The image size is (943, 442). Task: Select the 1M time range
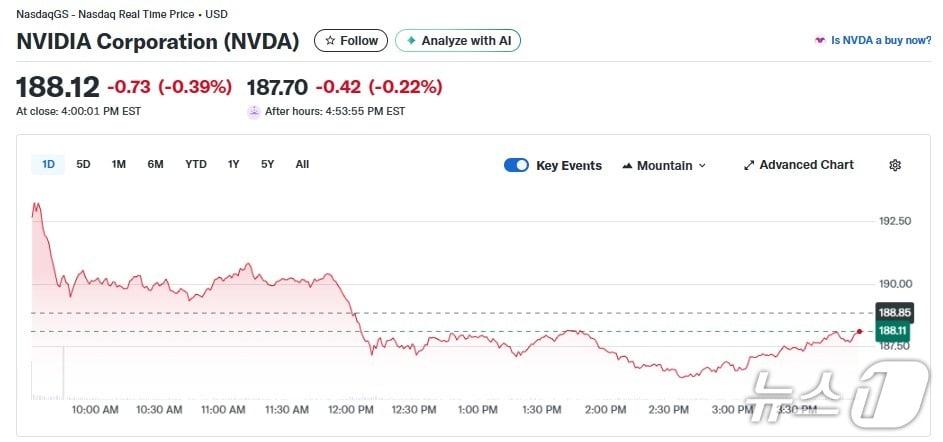coord(119,164)
